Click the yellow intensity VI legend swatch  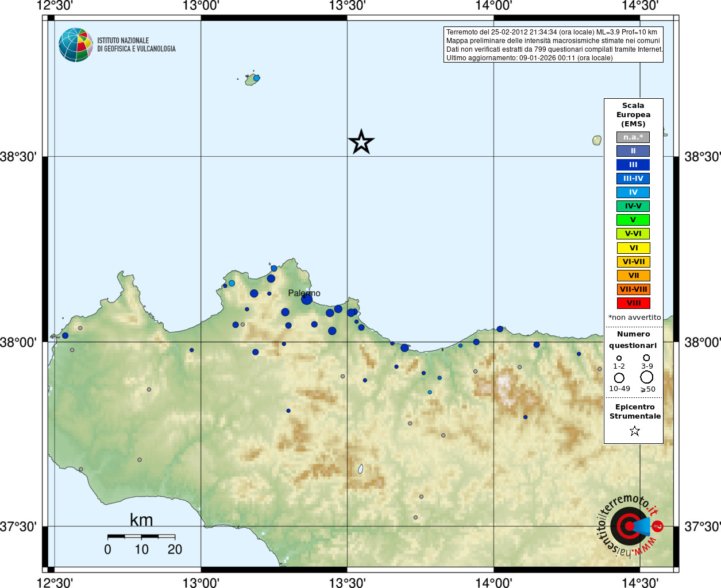tap(633, 248)
